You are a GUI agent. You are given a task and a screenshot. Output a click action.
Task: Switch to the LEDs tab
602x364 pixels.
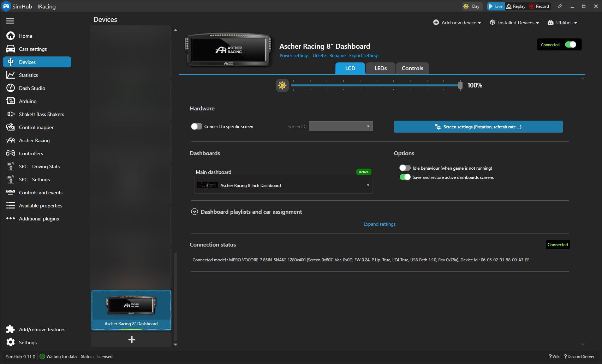(x=381, y=68)
